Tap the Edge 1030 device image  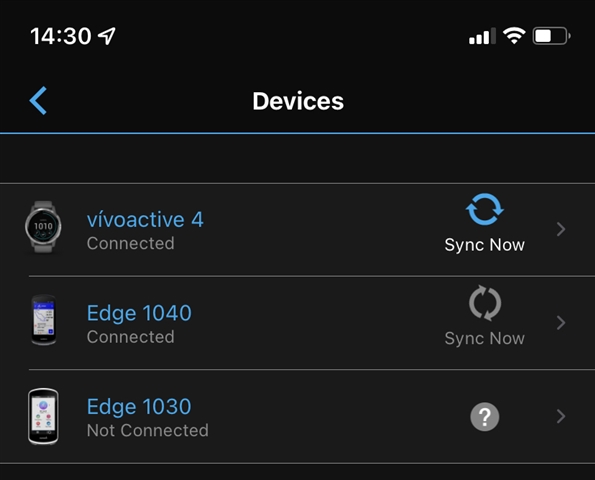coord(43,416)
